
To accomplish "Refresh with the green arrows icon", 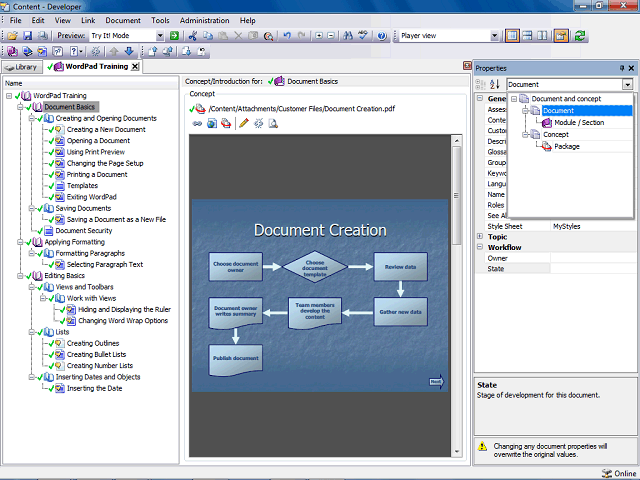I will pos(580,36).
